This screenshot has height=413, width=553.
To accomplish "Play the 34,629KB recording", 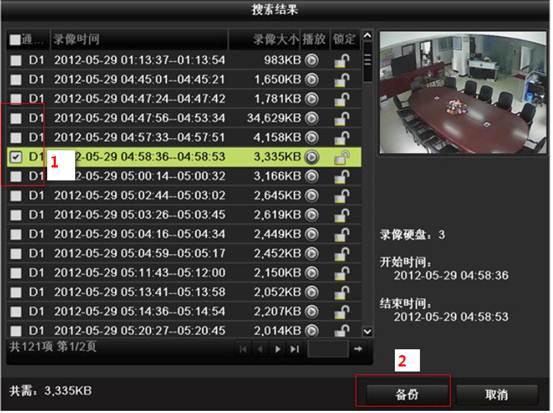I will [x=313, y=119].
